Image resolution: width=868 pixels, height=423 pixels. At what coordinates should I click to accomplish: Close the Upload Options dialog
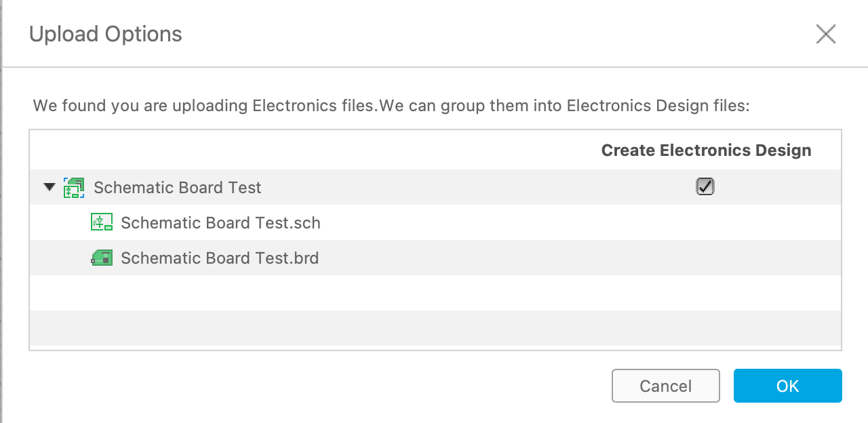(826, 34)
